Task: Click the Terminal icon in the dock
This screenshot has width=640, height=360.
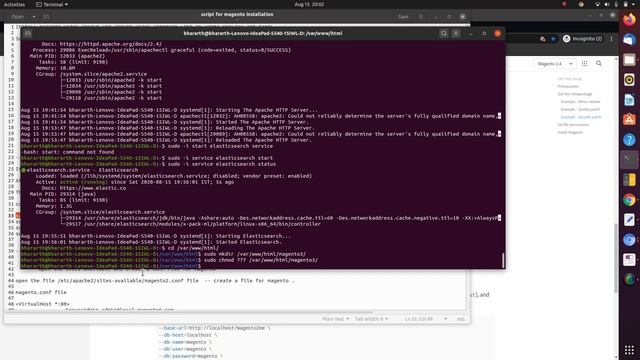Action: (629, 160)
